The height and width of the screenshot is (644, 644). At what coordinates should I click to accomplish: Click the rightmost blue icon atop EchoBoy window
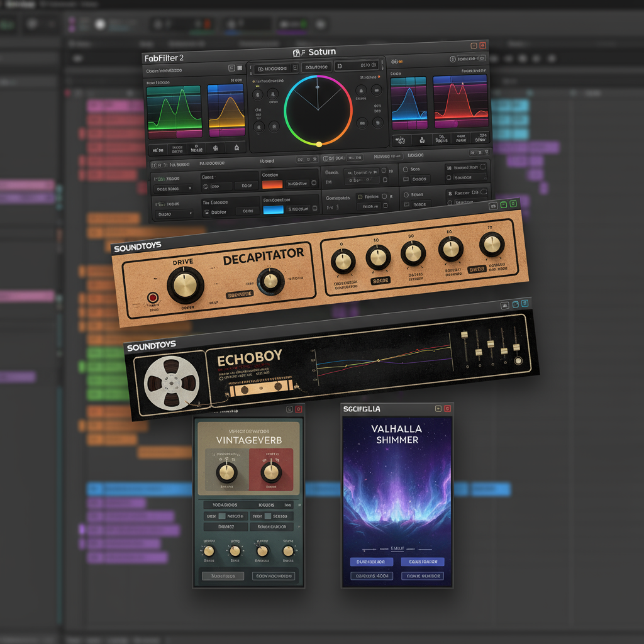[x=525, y=304]
